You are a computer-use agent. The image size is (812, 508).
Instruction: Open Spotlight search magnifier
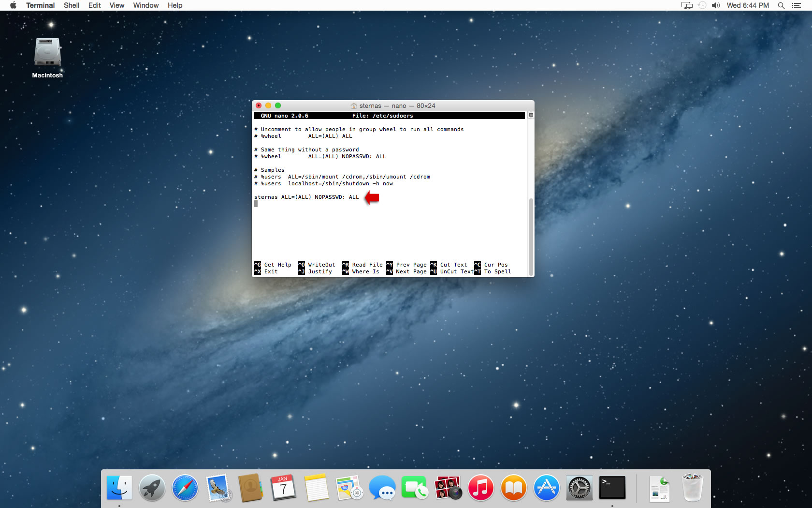pyautogui.click(x=781, y=5)
